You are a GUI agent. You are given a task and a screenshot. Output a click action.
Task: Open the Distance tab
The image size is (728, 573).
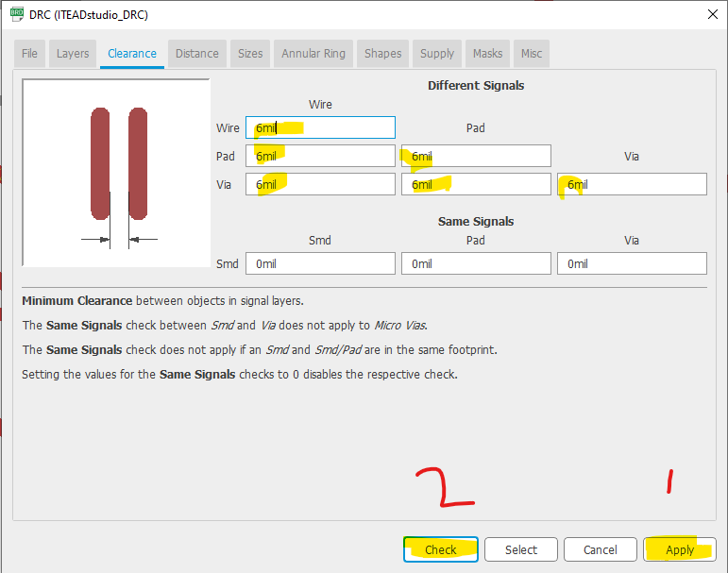point(196,54)
